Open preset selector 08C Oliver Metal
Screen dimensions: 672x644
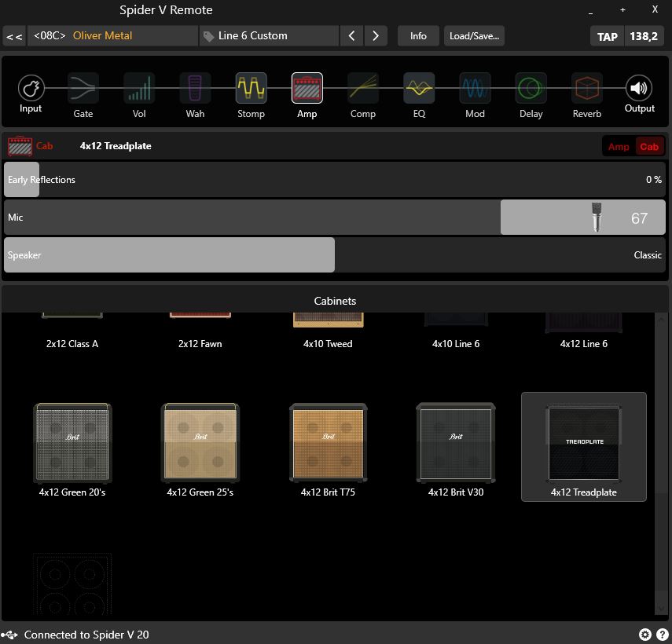point(112,36)
